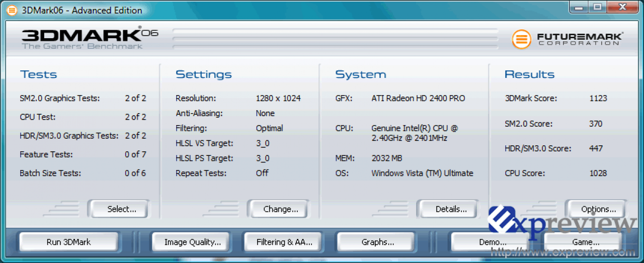The width and height of the screenshot is (644, 263).
Task: Click the Tests section heading
Action: point(39,74)
